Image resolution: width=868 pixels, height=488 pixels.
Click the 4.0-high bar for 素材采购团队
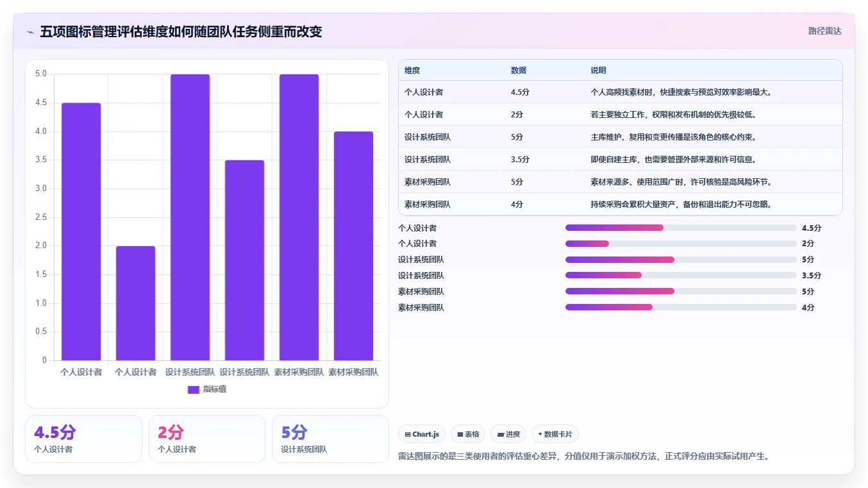click(x=353, y=246)
